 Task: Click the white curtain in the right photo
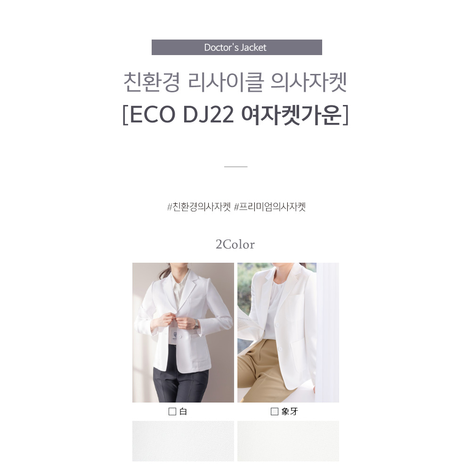pos(327,332)
